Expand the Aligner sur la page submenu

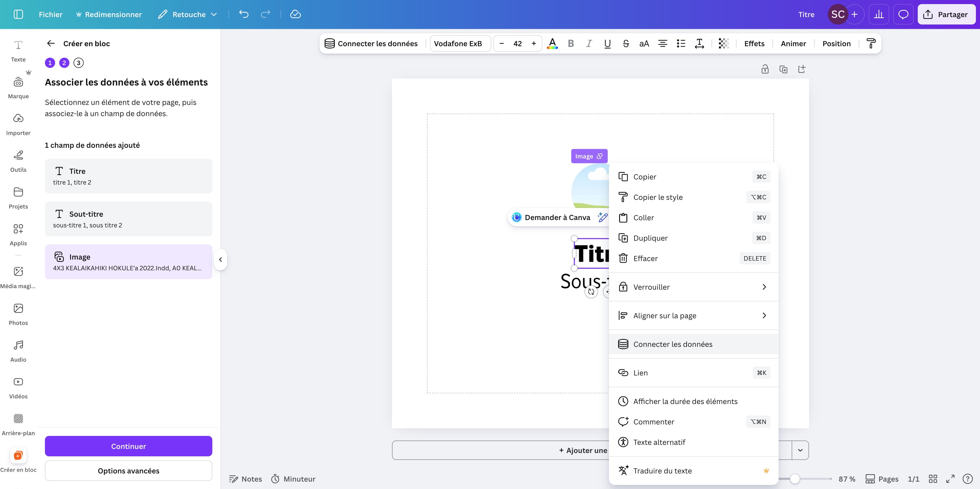[694, 315]
